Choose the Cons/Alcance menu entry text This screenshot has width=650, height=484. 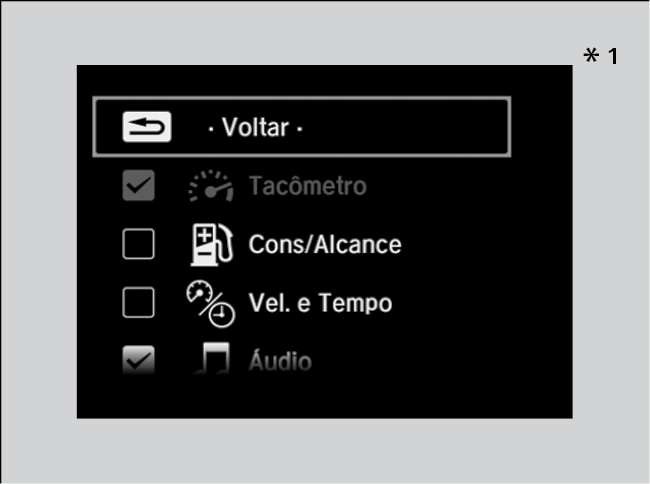(x=325, y=244)
